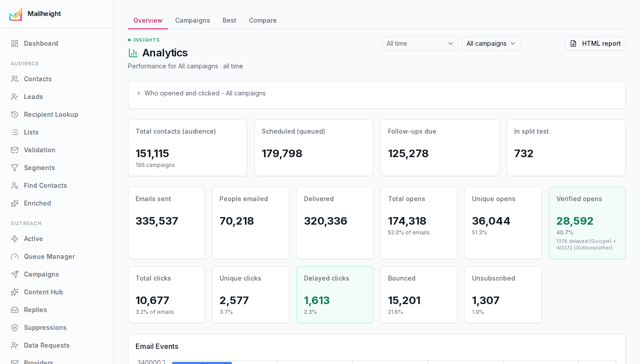This screenshot has width=640, height=364.
Task: Click the Email Events chart heading
Action: coord(157,346)
